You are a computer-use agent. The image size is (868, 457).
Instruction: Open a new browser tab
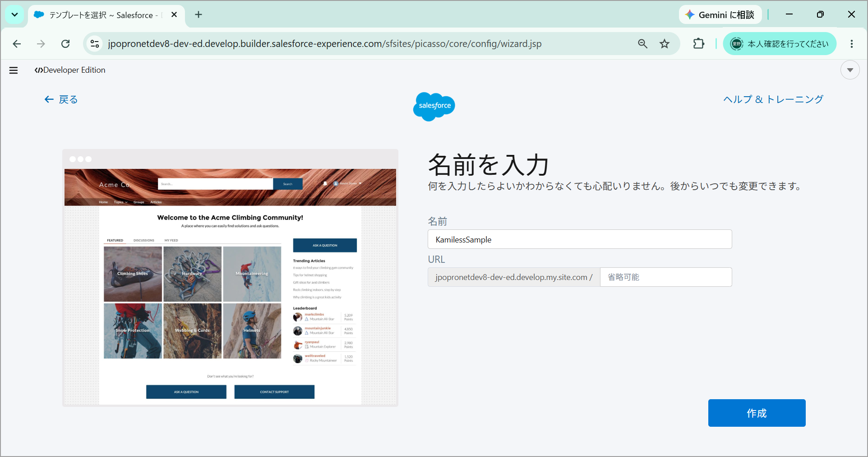[x=199, y=15]
